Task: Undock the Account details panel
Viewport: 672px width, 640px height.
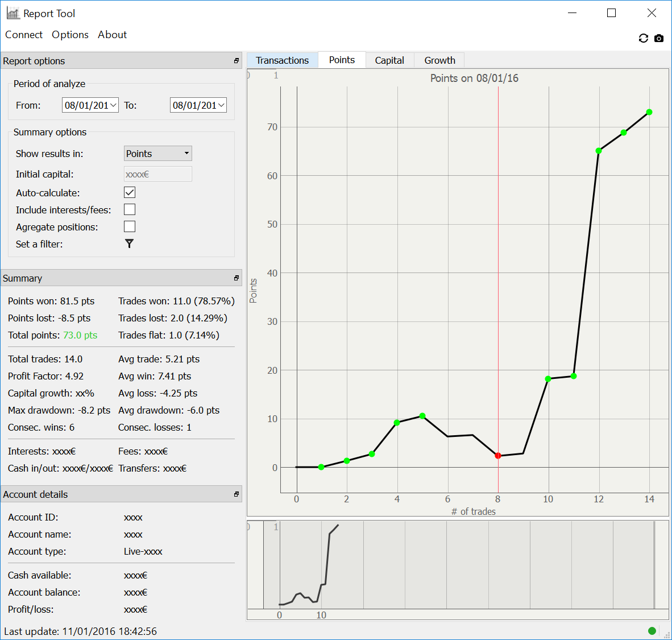Action: coord(236,494)
